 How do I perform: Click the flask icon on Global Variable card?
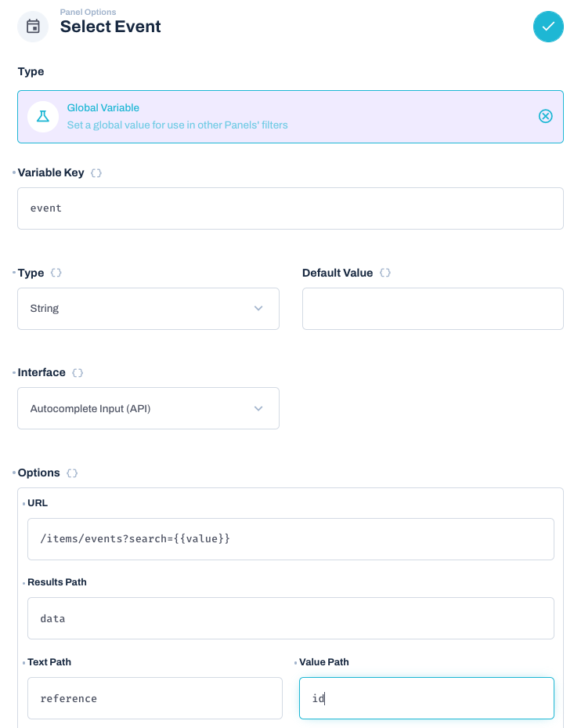(43, 116)
